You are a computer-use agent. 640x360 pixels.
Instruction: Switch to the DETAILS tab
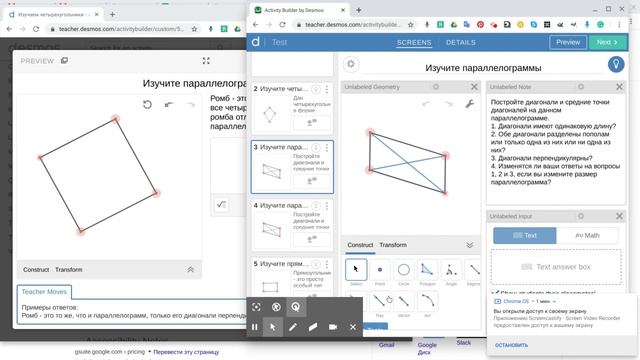click(460, 42)
